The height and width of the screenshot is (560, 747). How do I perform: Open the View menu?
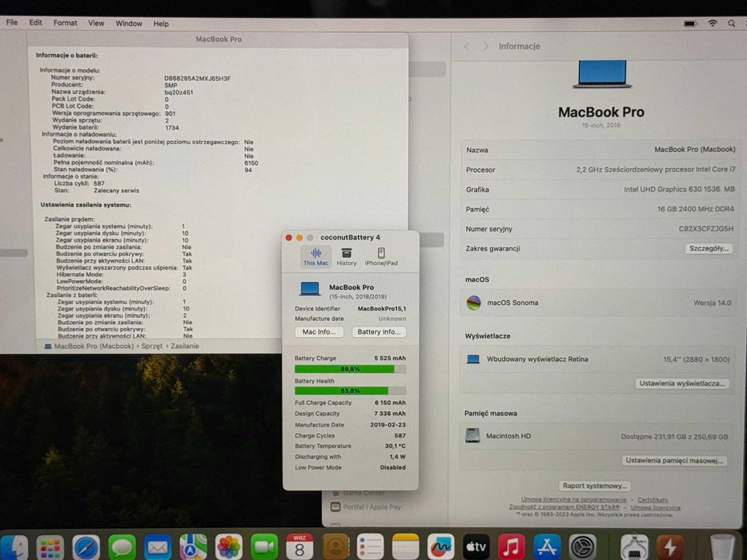point(96,23)
